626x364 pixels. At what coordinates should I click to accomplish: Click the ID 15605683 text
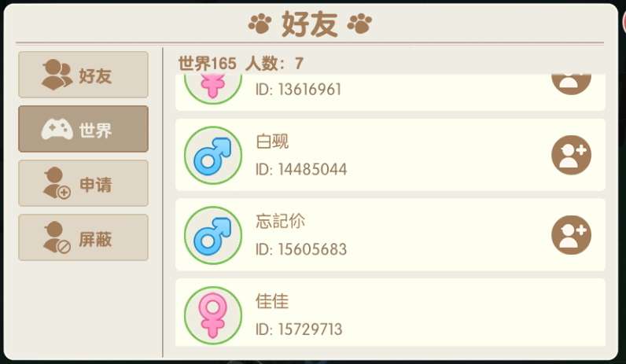point(301,249)
